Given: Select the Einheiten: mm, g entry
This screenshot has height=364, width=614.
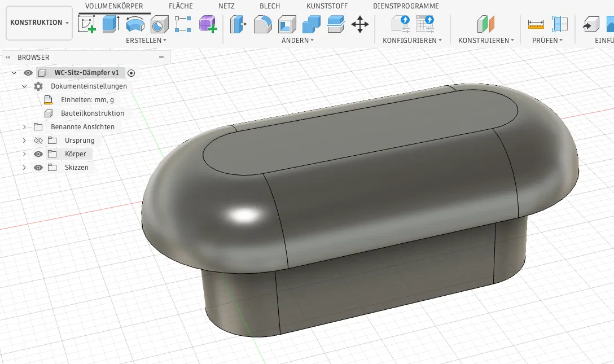Looking at the screenshot, I should click(87, 100).
